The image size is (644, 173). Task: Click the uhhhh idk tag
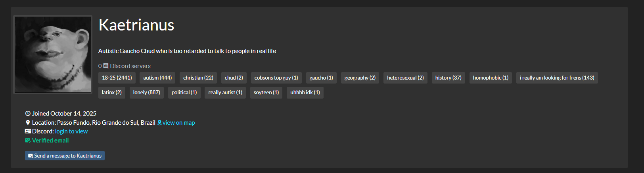click(x=305, y=93)
